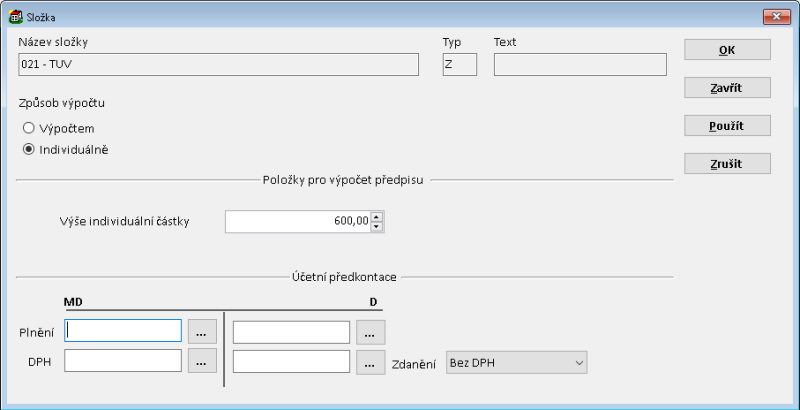Open browse button for Plnění D account
Screen dimensions: 800x410
click(x=370, y=331)
